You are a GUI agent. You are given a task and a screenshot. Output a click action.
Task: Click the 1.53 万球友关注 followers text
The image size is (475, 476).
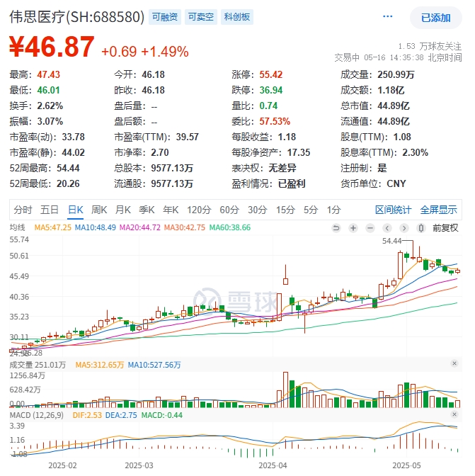(430, 46)
